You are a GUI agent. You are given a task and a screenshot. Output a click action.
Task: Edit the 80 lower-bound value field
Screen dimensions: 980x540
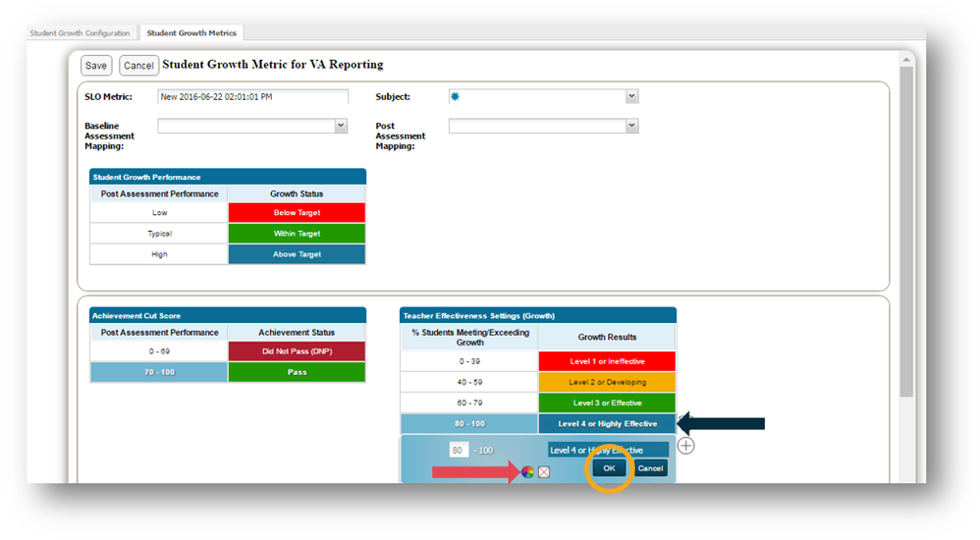tap(459, 450)
